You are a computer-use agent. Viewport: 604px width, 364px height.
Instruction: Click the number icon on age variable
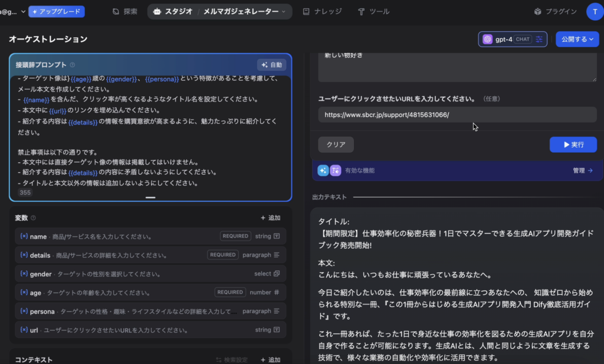(277, 293)
